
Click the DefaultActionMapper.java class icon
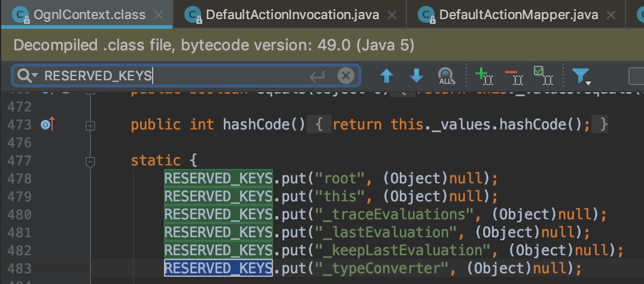tap(426, 15)
